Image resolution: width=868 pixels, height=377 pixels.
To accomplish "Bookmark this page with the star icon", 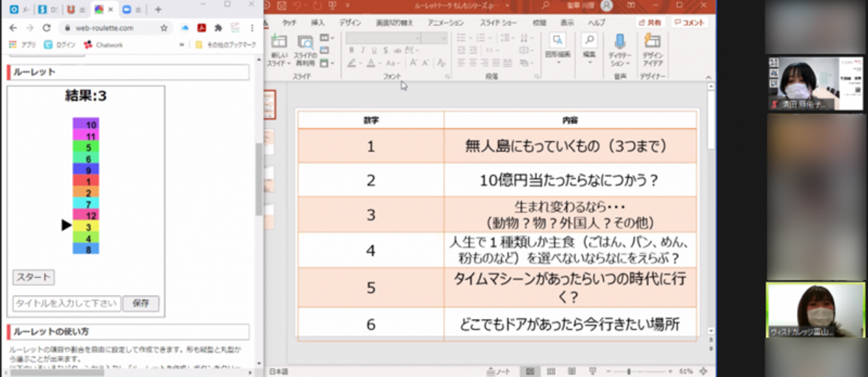I will point(164,28).
